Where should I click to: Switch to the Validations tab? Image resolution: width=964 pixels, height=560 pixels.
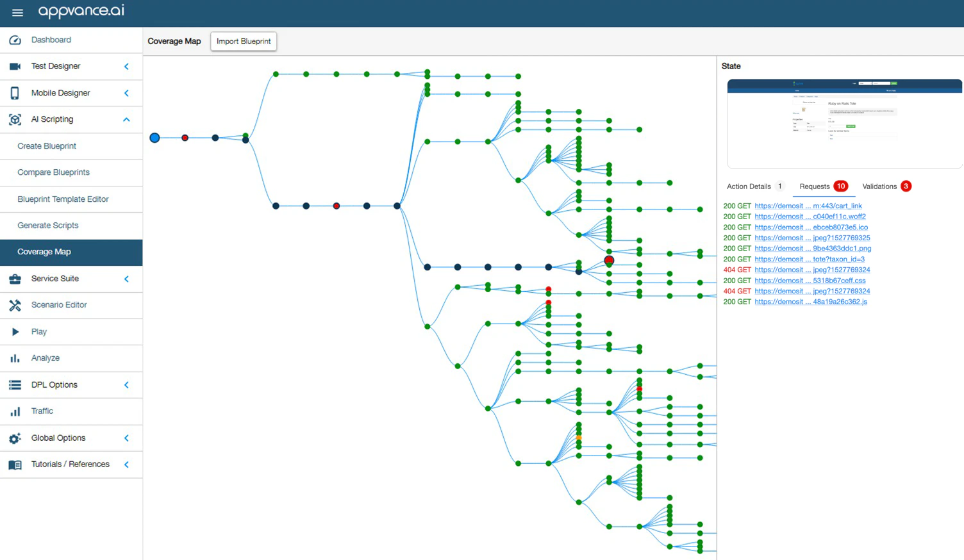click(879, 186)
